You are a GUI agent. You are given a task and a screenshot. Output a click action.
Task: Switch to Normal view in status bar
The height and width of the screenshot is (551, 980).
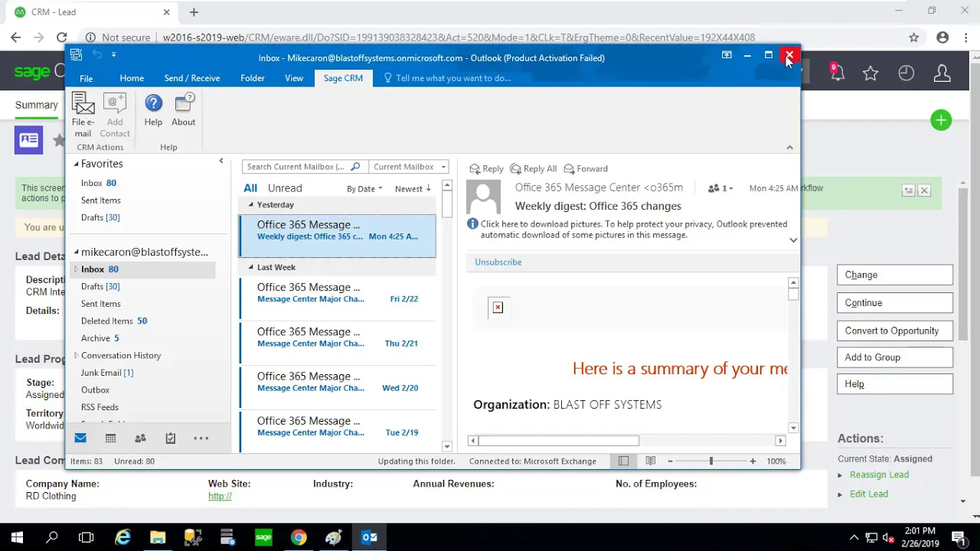623,461
